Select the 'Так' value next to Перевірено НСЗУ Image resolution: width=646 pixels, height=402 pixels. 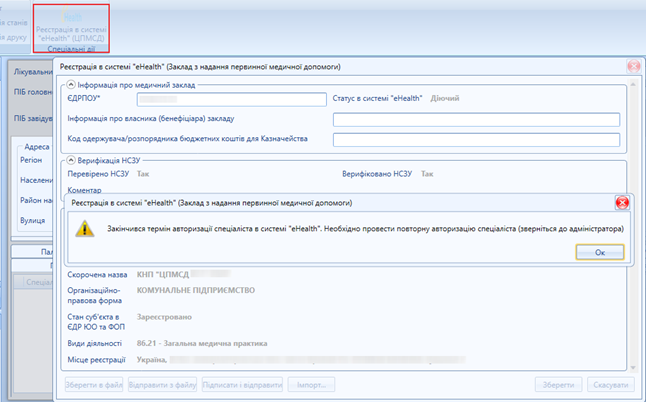[143, 174]
